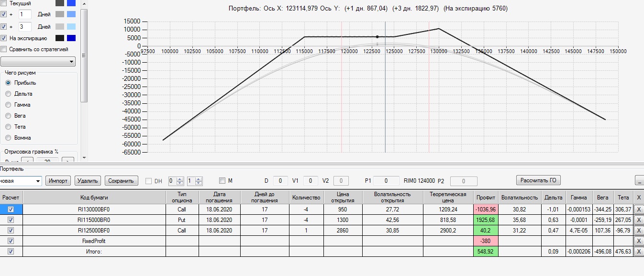Click the V1 input field
The height and width of the screenshot is (276, 644).
click(310, 181)
